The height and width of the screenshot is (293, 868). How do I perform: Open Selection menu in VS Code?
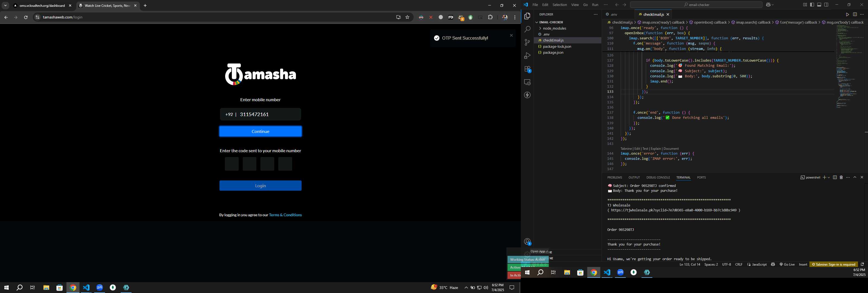tap(560, 5)
